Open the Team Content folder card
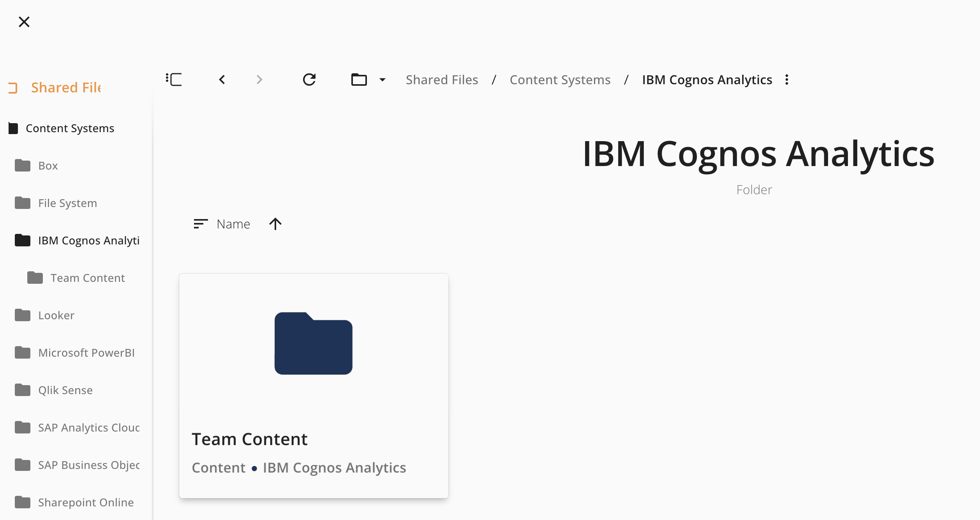 [314, 386]
